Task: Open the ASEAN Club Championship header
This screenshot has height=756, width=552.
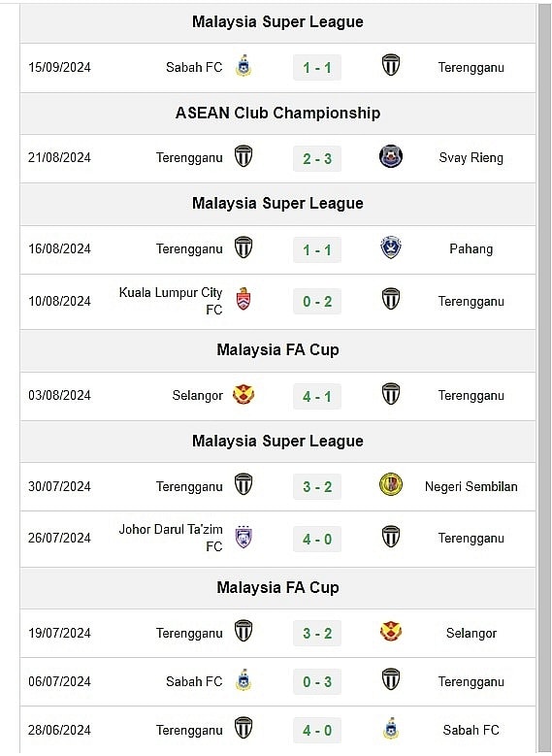Action: [x=277, y=113]
